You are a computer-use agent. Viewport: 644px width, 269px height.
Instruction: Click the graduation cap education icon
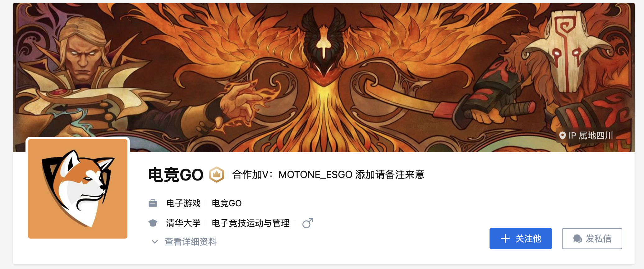pos(153,223)
